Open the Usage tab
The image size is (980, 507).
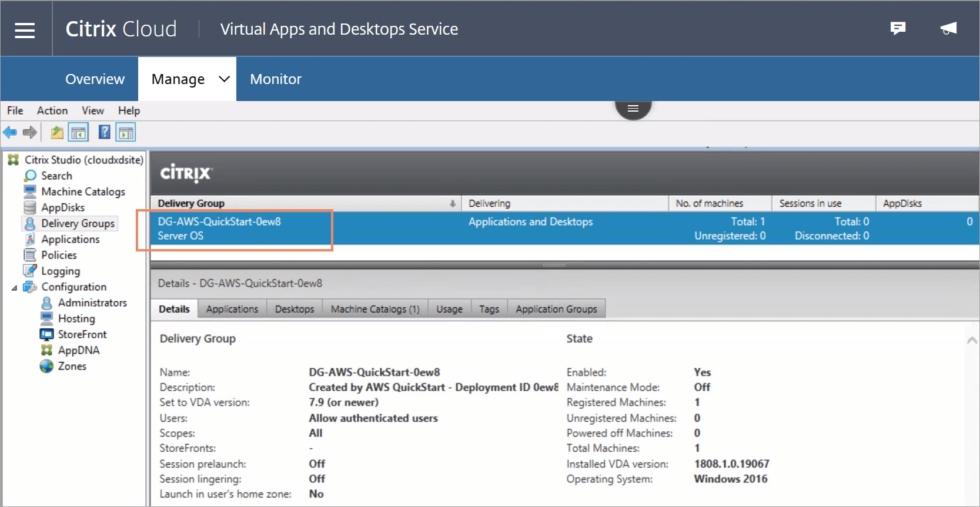coord(450,309)
